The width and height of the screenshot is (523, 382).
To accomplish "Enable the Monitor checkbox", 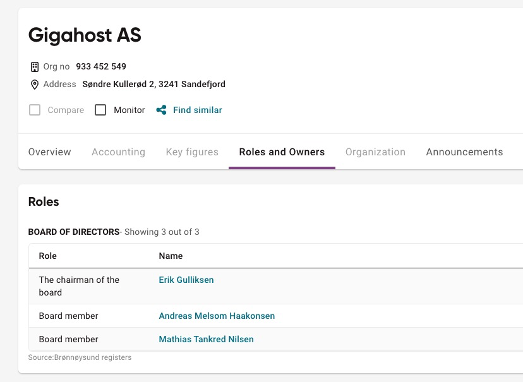I will click(100, 110).
